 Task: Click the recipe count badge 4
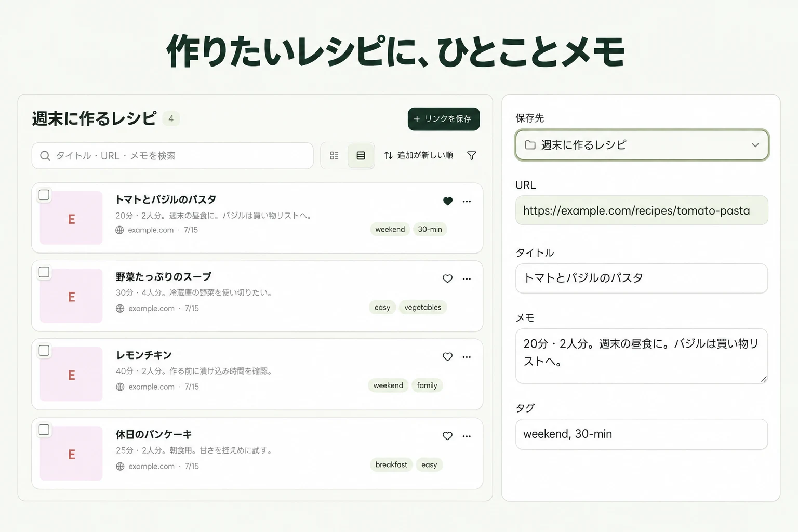171,118
